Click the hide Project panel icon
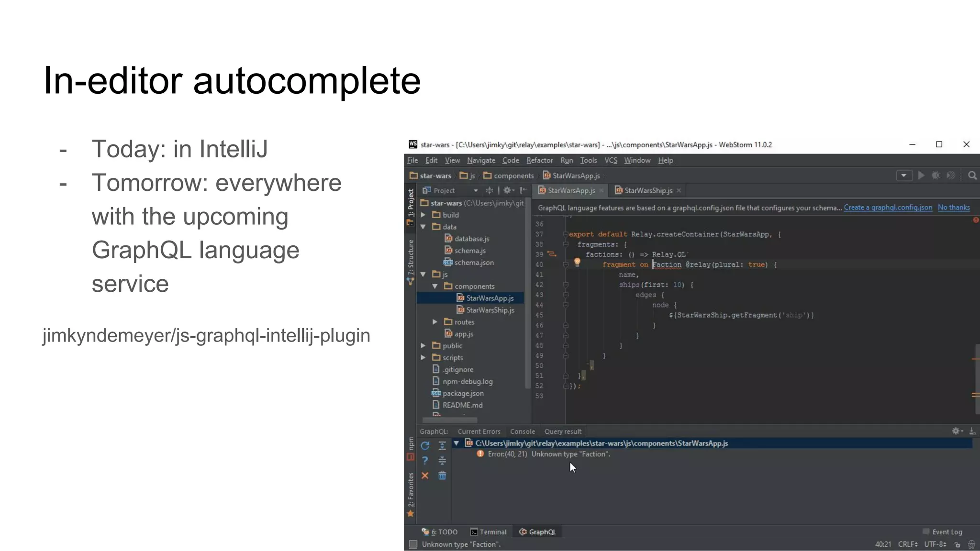The image size is (980, 551). click(523, 190)
